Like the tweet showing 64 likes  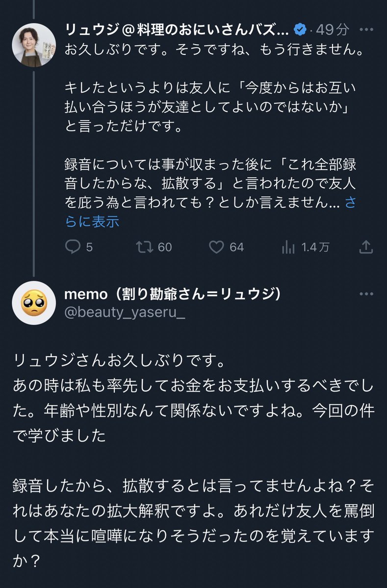tap(216, 247)
